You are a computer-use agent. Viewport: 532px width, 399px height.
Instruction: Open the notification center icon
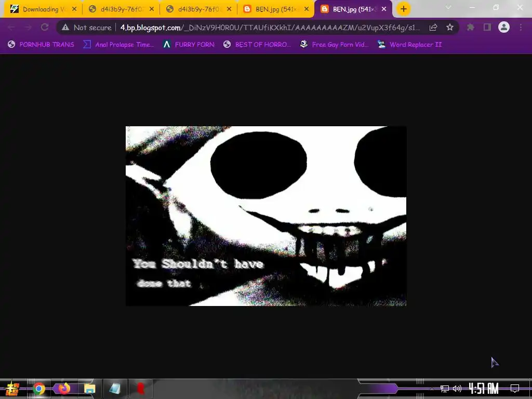click(515, 389)
